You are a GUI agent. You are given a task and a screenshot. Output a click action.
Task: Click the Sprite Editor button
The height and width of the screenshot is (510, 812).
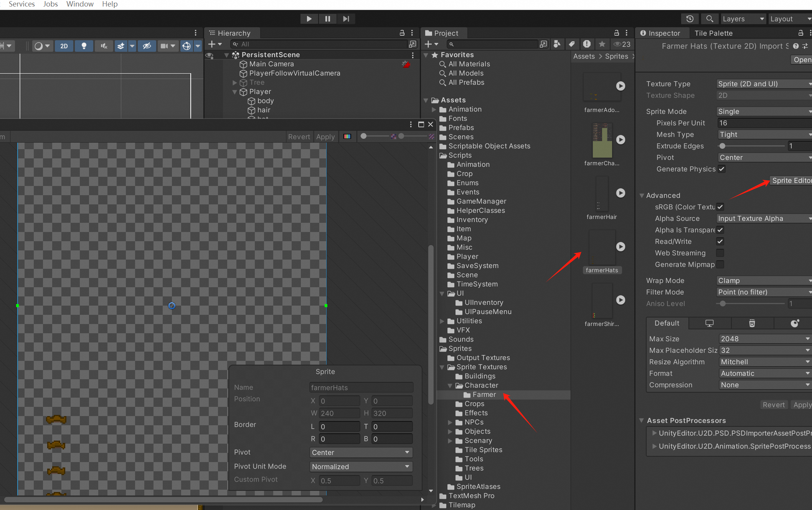pyautogui.click(x=791, y=181)
